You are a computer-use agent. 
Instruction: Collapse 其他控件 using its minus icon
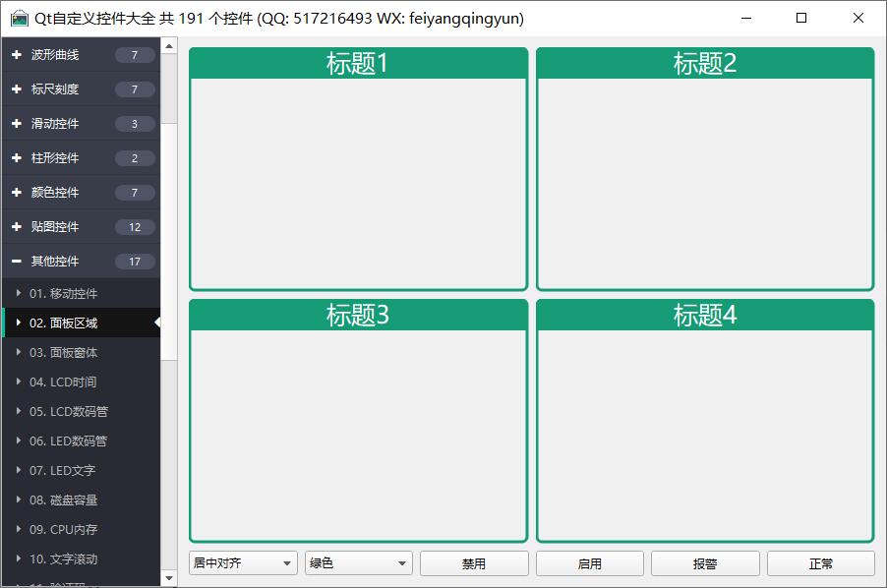16,262
